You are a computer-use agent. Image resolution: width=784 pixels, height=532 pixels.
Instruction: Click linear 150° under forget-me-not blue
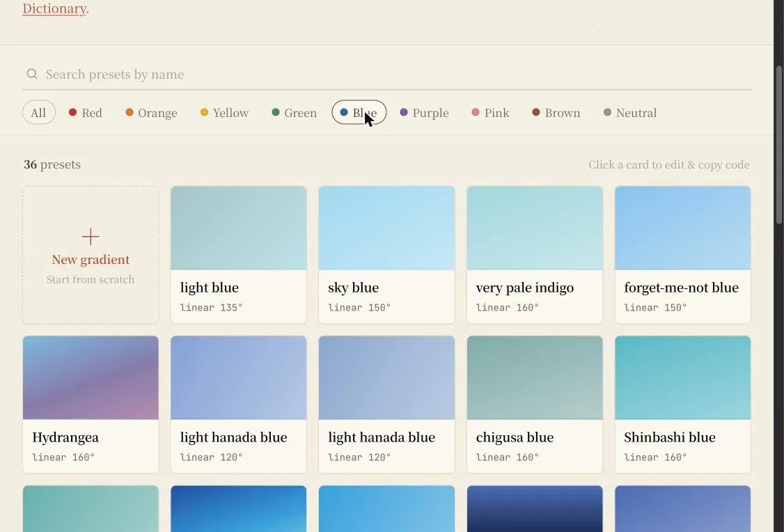pyautogui.click(x=655, y=308)
